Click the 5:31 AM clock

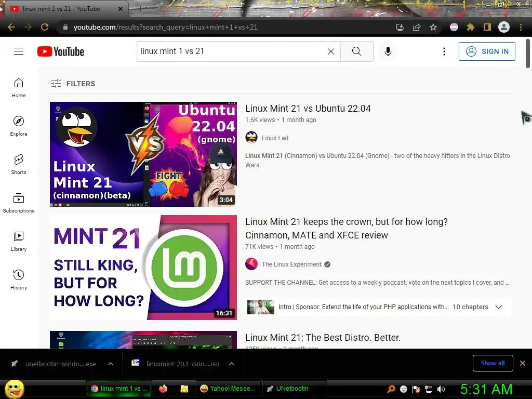(486, 389)
